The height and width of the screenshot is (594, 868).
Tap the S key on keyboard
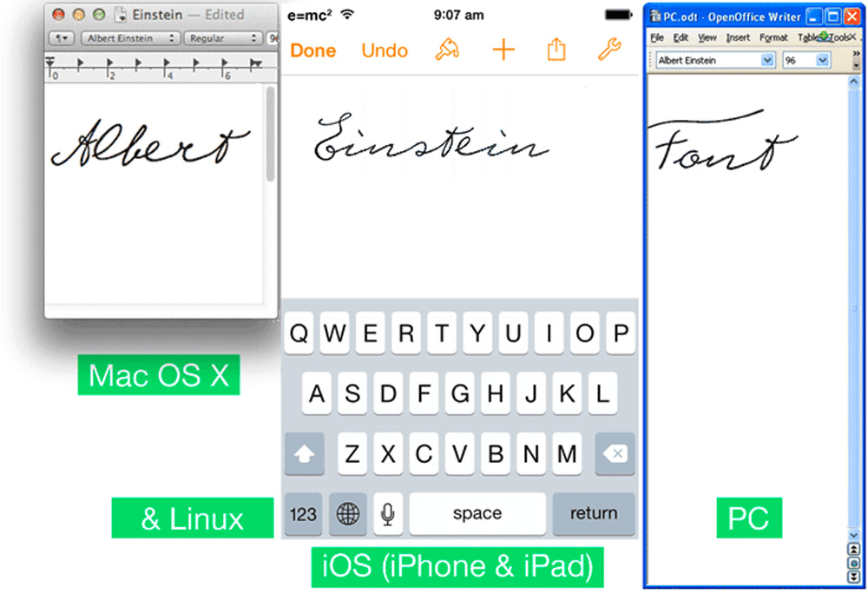352,393
